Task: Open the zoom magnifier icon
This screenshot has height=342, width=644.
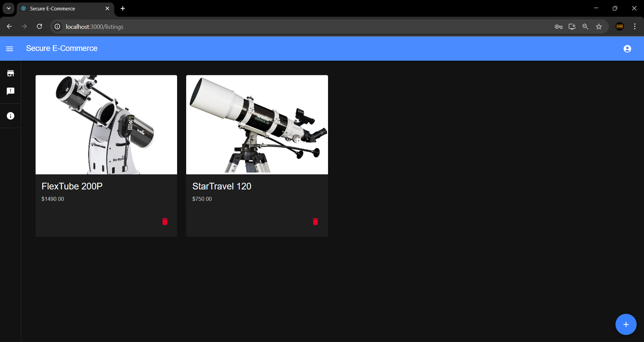Action: [x=585, y=27]
